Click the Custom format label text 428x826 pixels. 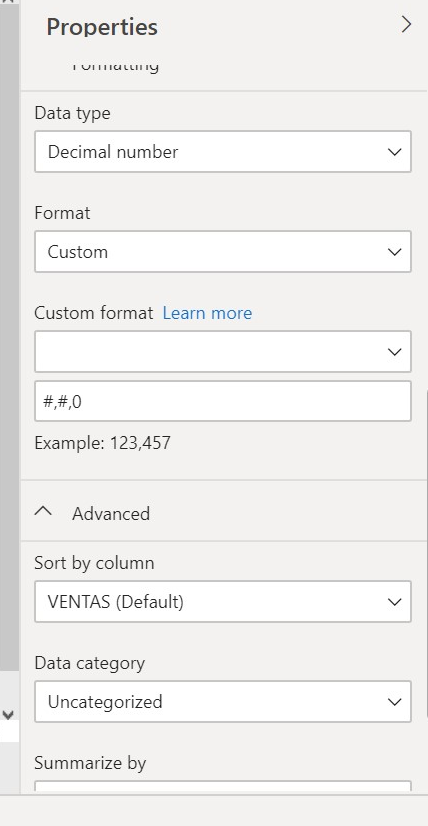(94, 313)
